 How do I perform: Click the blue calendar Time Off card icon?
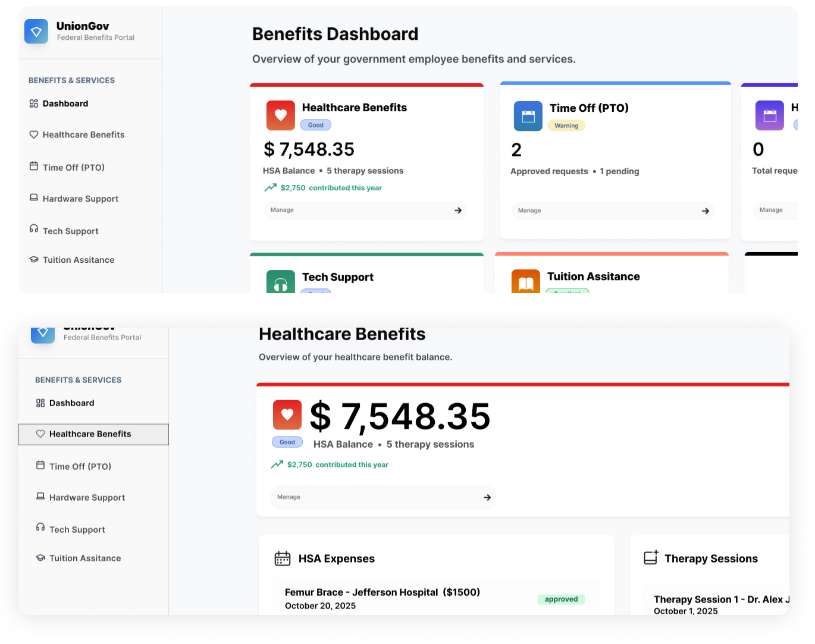coord(528,116)
